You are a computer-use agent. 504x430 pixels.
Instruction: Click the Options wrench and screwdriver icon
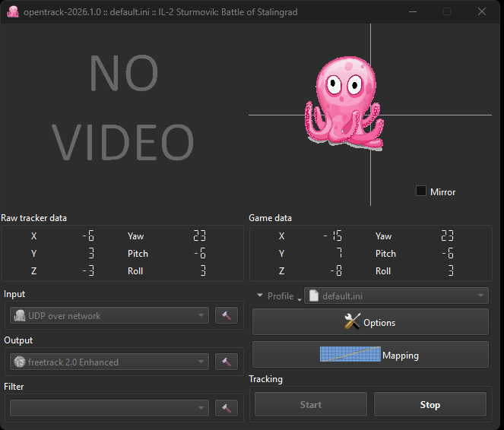pyautogui.click(x=352, y=321)
